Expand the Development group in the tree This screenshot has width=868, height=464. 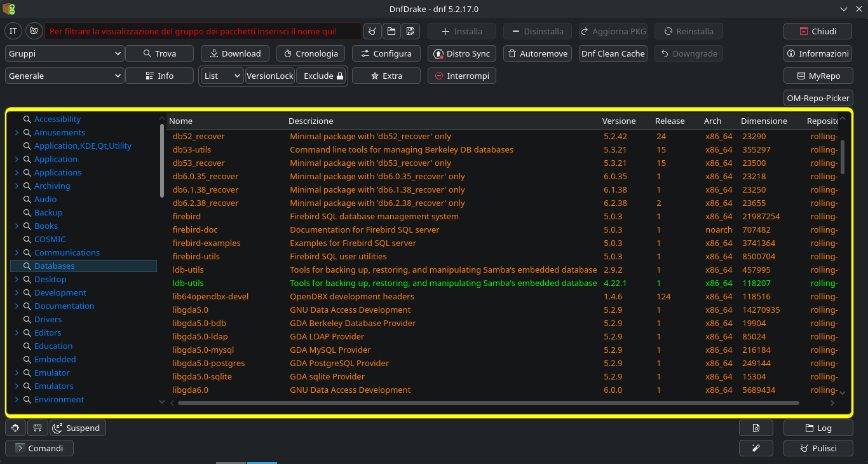tap(17, 293)
